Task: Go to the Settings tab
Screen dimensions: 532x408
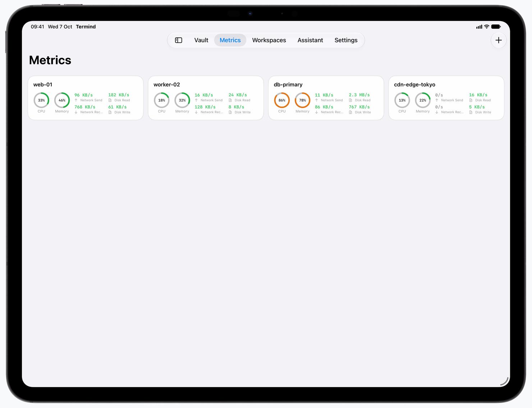Action: pyautogui.click(x=346, y=40)
